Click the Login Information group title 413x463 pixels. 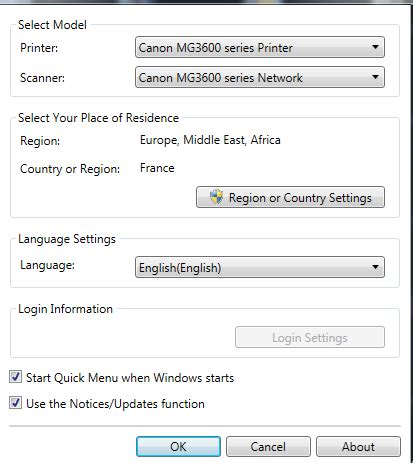[x=65, y=309]
